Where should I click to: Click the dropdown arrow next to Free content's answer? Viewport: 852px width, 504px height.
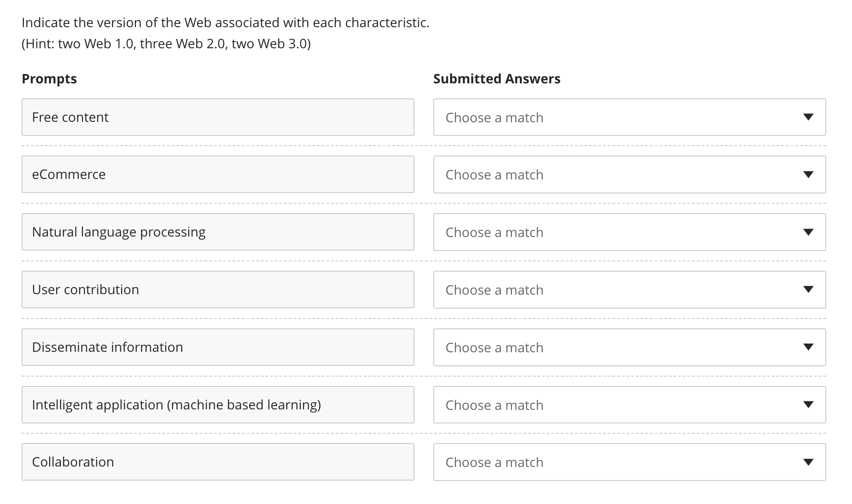pyautogui.click(x=809, y=118)
